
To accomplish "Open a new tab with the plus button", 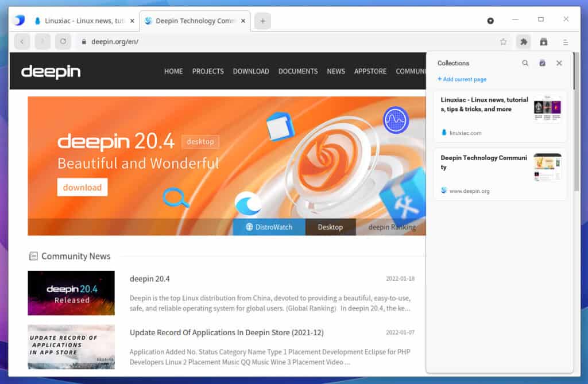I will coord(262,21).
